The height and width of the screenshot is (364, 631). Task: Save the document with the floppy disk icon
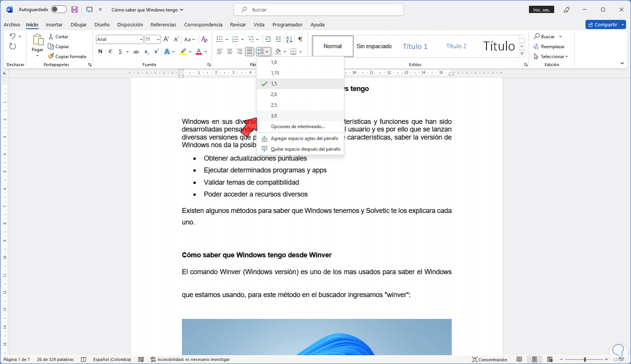tap(75, 10)
